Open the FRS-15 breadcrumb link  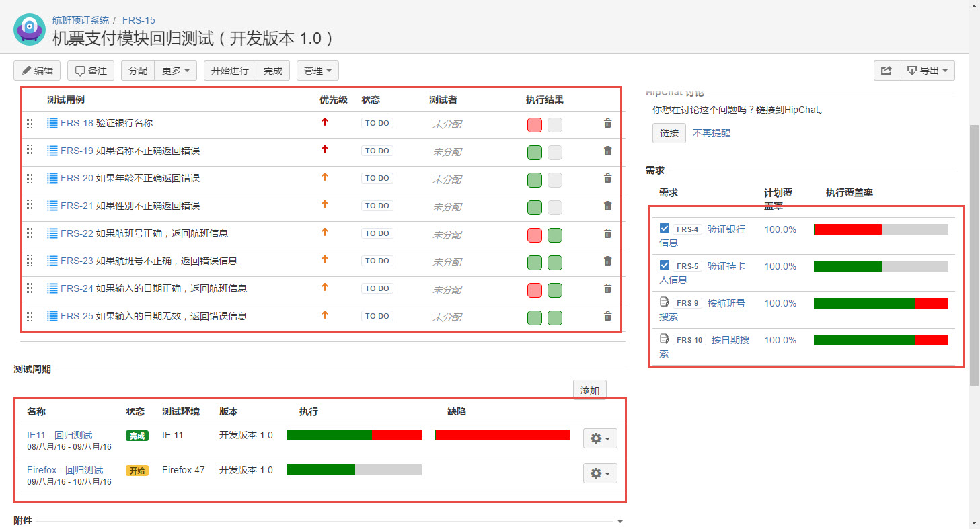tap(139, 20)
